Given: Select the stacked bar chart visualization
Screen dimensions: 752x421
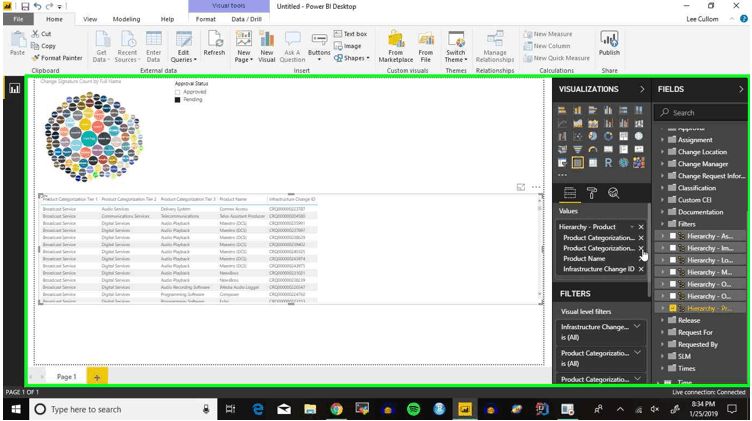Looking at the screenshot, I should pyautogui.click(x=562, y=110).
